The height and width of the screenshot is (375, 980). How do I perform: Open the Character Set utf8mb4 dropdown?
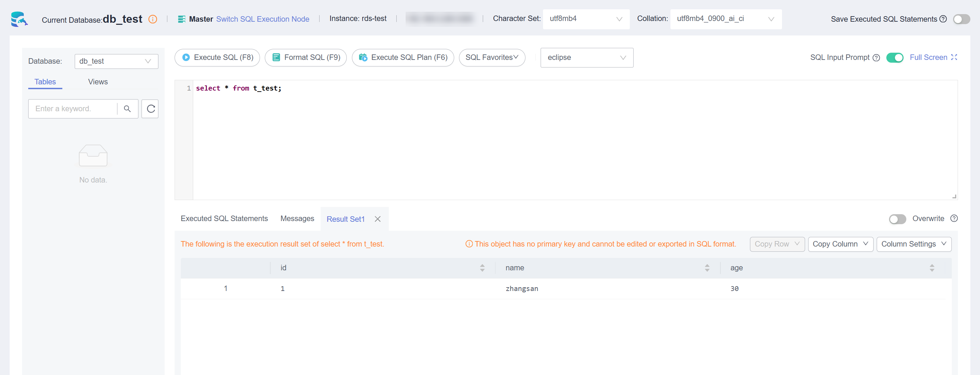[x=586, y=19]
